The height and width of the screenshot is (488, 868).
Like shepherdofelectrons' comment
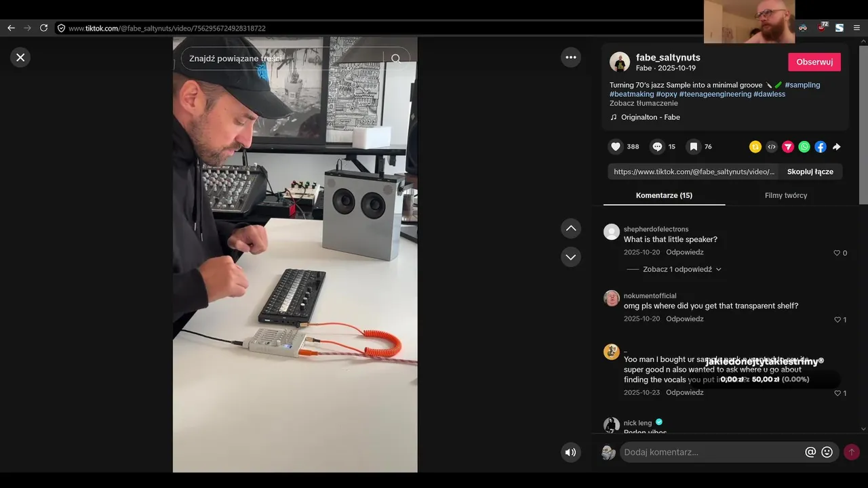coord(837,253)
